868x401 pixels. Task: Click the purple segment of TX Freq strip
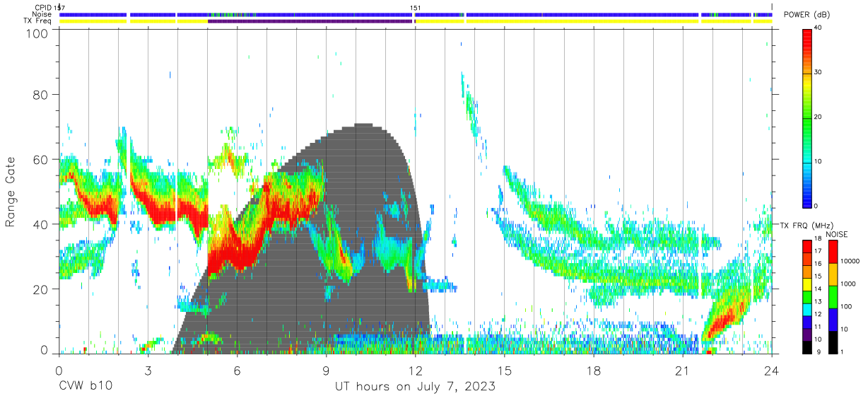(x=310, y=21)
